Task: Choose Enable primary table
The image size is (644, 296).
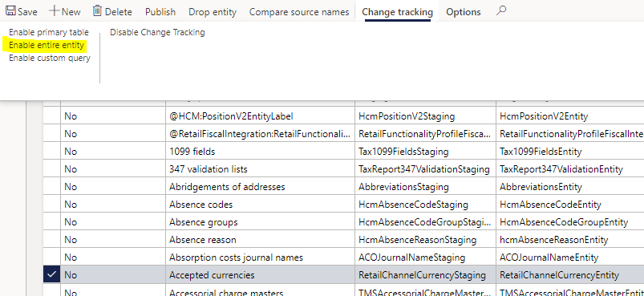Action: [x=49, y=32]
